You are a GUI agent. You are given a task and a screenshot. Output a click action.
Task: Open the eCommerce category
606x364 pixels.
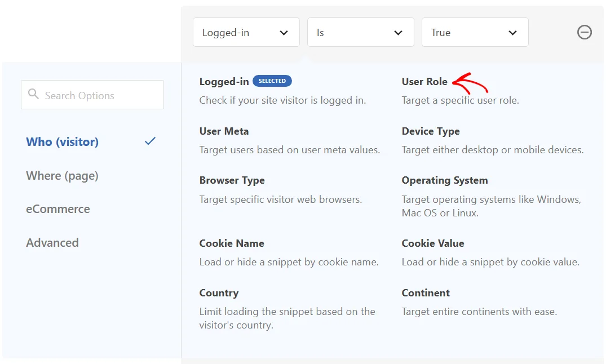coord(58,209)
